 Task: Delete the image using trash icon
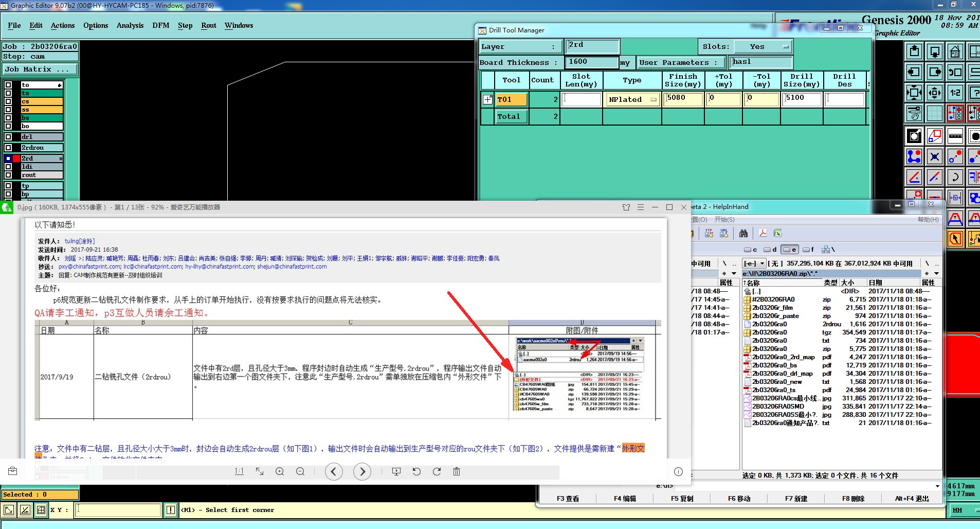point(457,471)
